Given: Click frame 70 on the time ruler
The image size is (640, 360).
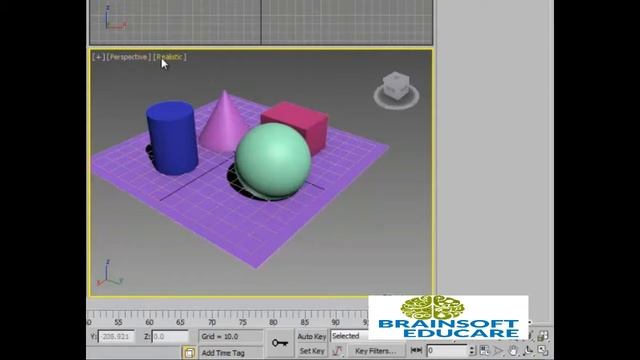Looking at the screenshot, I should [212, 322].
